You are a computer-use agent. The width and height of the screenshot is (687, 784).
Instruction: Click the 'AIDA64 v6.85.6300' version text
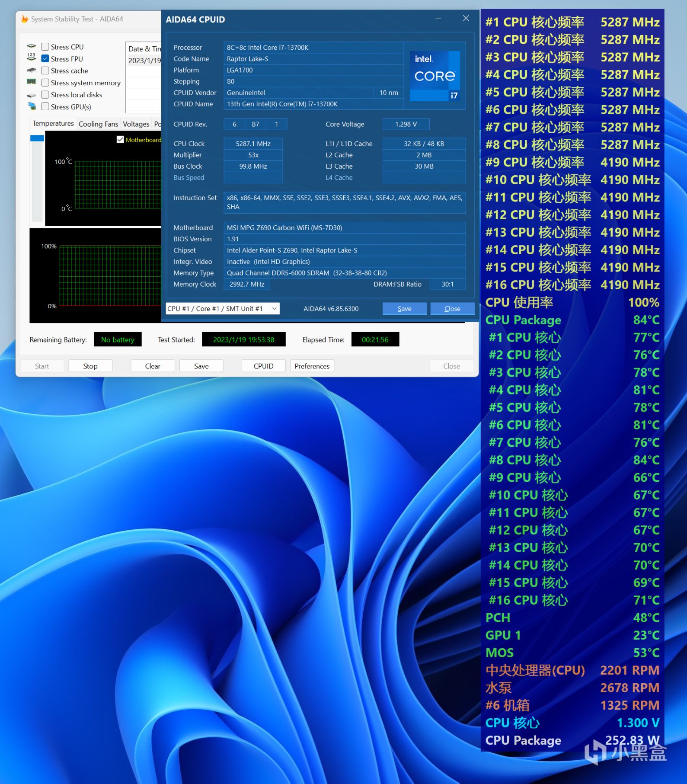point(331,309)
